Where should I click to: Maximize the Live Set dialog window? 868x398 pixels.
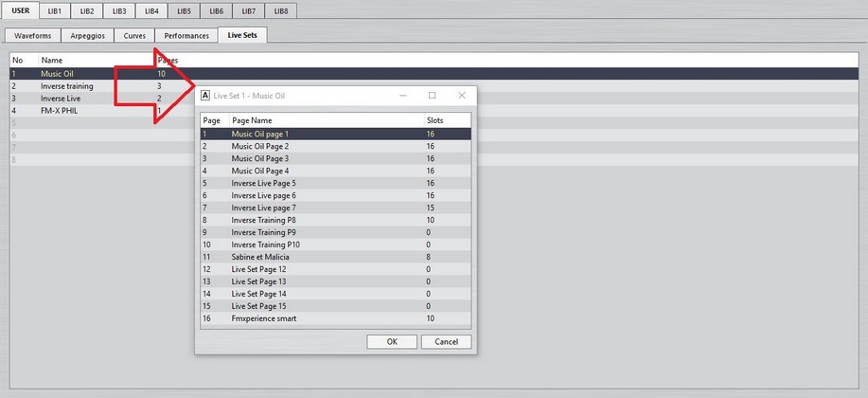(x=433, y=96)
